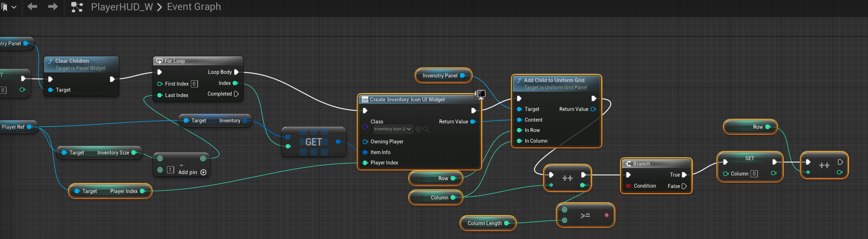Click the blueprint graph icon beside PlayerHUD_W
The height and width of the screenshot is (239, 868).
pos(77,7)
